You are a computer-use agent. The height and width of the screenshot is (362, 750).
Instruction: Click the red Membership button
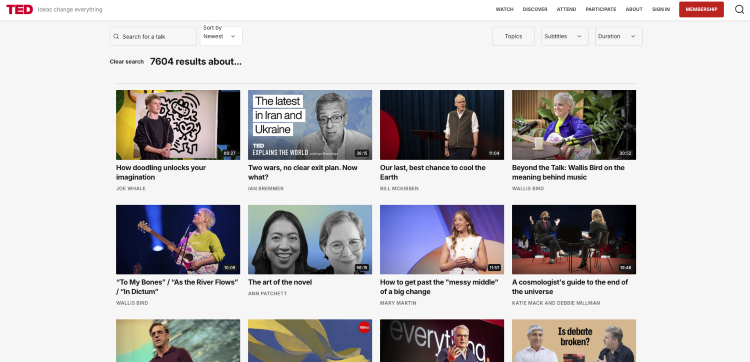tap(701, 9)
